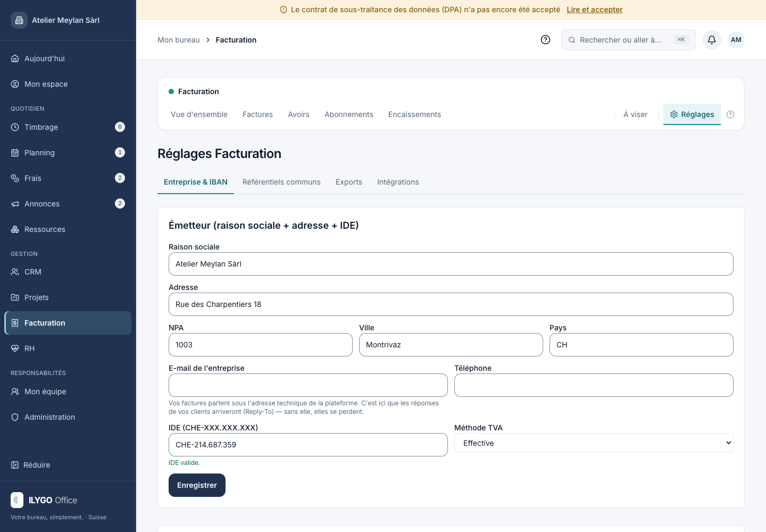766x532 pixels.
Task: Focus the Rechercher ou aller à search field
Action: (628, 40)
